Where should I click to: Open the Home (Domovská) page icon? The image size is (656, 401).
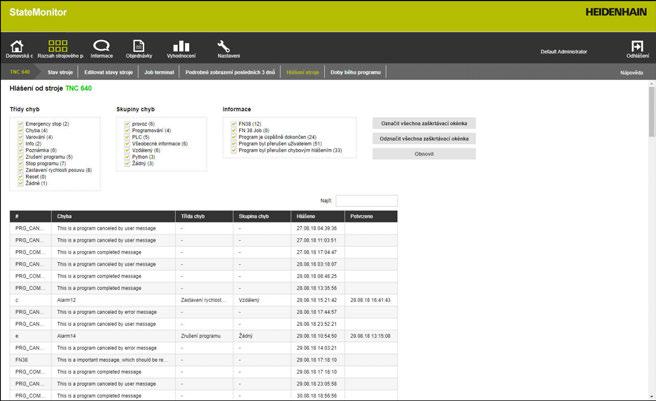17,46
